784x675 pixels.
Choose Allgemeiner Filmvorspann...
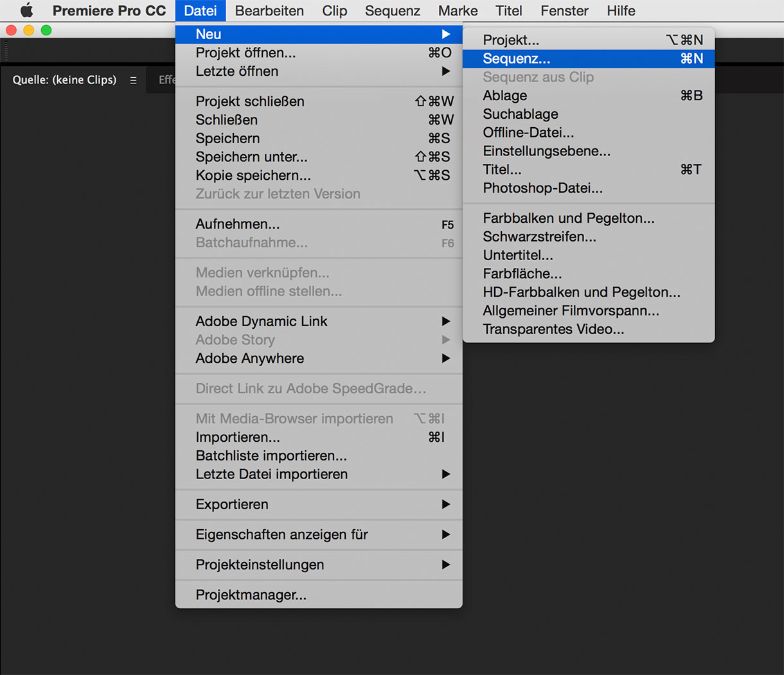pyautogui.click(x=589, y=311)
